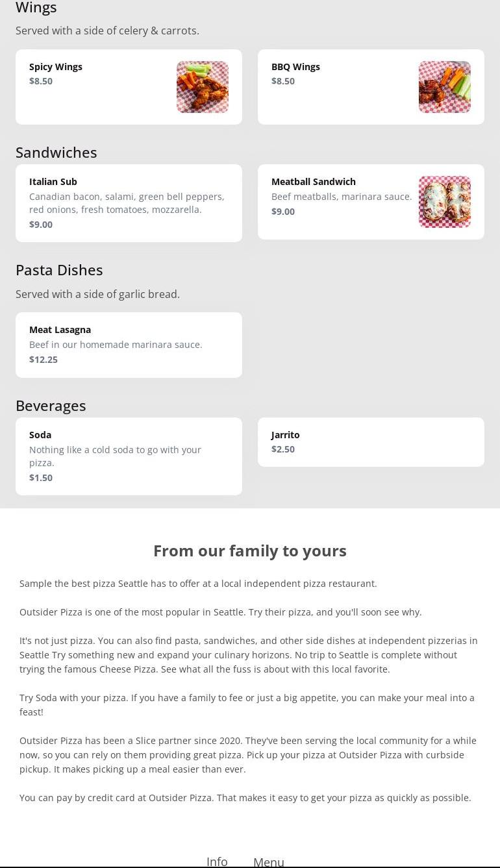Open the Spicy Wings menu item

[x=97, y=86]
